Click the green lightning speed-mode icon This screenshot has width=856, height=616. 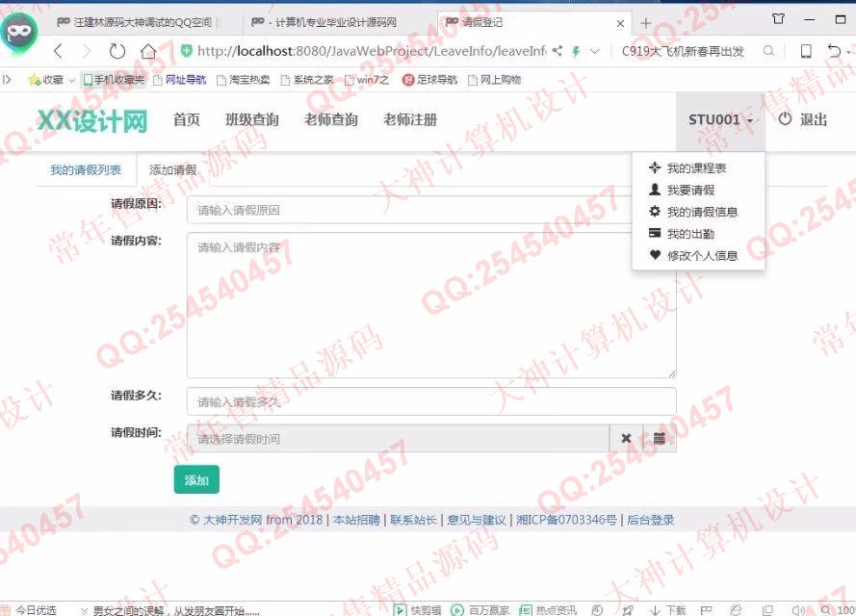pos(576,51)
